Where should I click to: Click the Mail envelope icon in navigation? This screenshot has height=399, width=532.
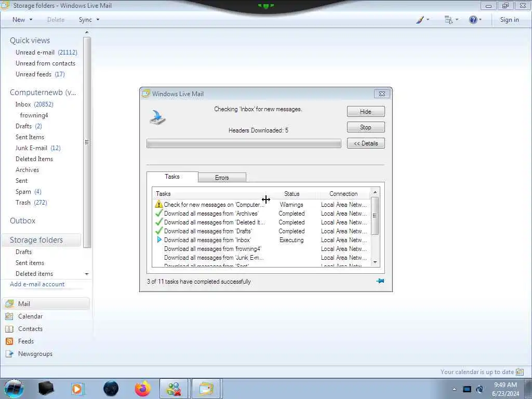tap(9, 303)
